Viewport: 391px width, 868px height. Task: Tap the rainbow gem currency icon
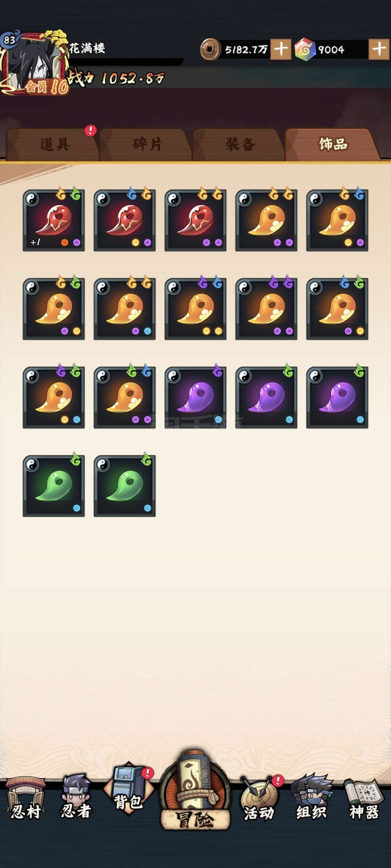point(305,49)
